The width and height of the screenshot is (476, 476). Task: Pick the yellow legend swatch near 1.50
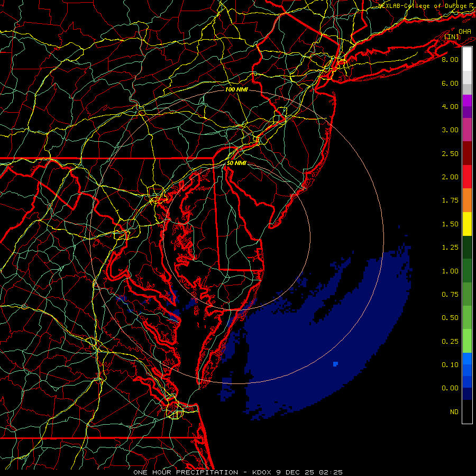(467, 224)
